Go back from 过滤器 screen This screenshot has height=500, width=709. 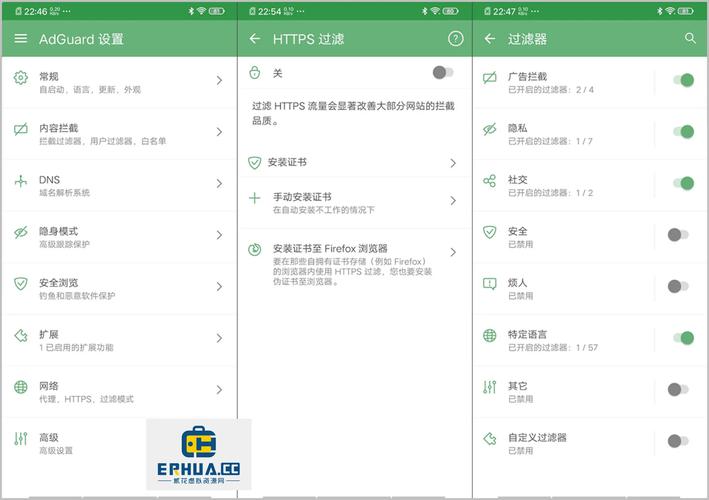click(490, 38)
